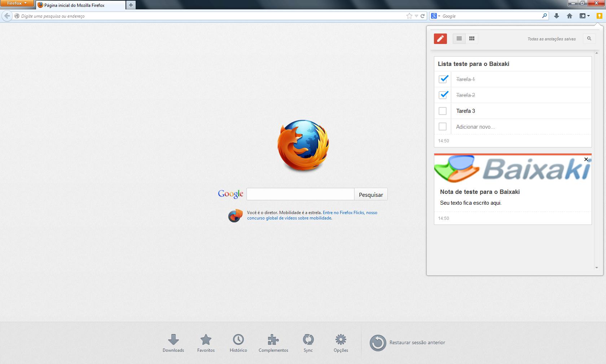606x364 pixels.
Task: Focus the address bar
Action: pos(213,16)
